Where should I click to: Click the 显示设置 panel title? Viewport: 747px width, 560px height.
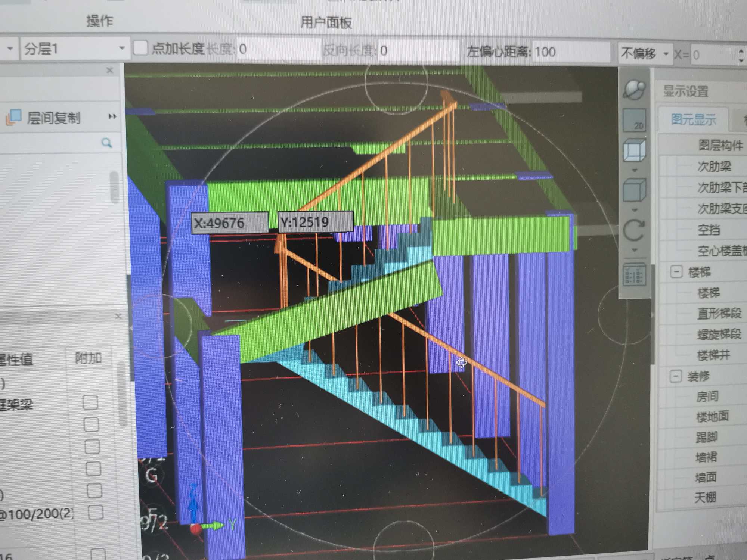point(686,91)
